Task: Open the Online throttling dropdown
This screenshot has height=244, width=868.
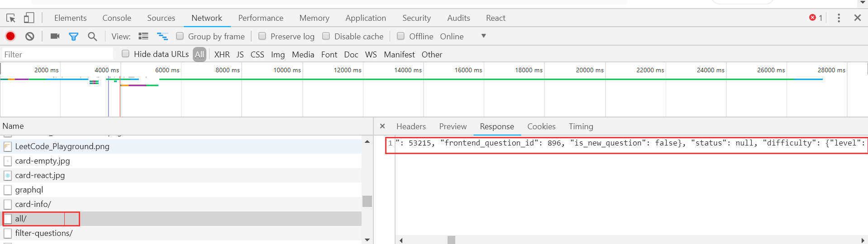Action: (x=463, y=36)
